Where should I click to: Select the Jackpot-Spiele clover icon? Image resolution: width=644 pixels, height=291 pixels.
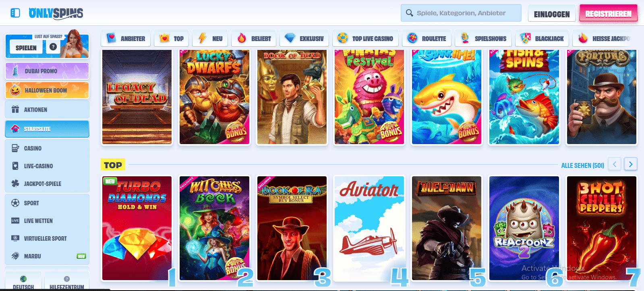click(x=15, y=184)
